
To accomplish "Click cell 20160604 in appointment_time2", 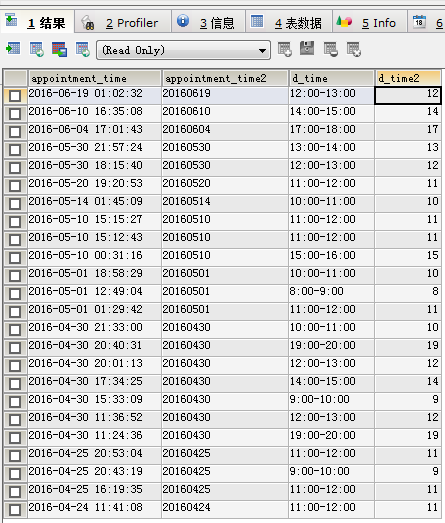I will [x=225, y=132].
